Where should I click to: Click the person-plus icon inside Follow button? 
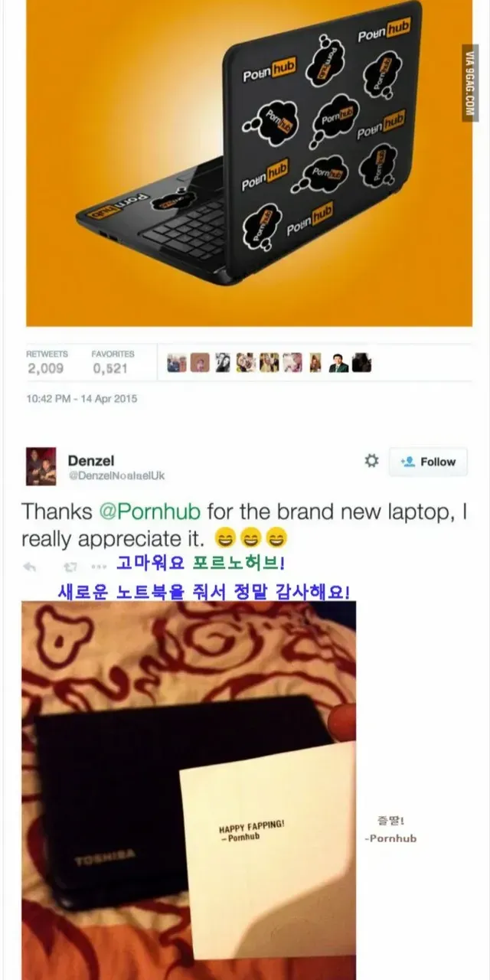408,462
